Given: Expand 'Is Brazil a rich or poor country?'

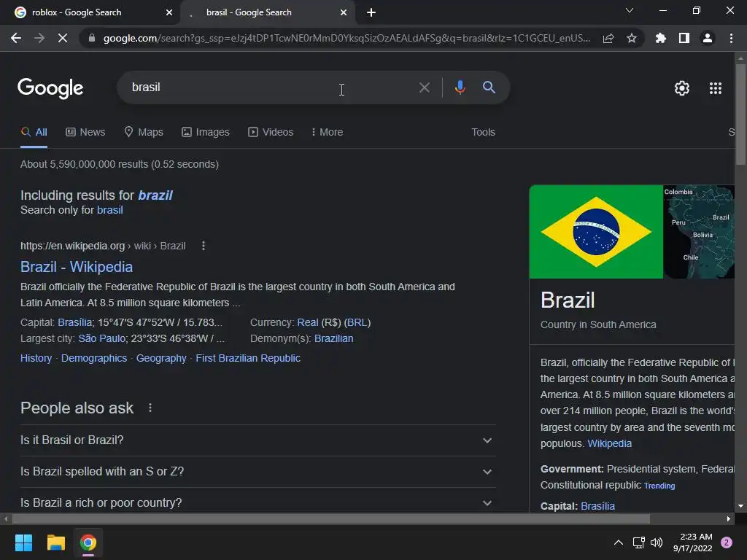Looking at the screenshot, I should click(x=258, y=502).
